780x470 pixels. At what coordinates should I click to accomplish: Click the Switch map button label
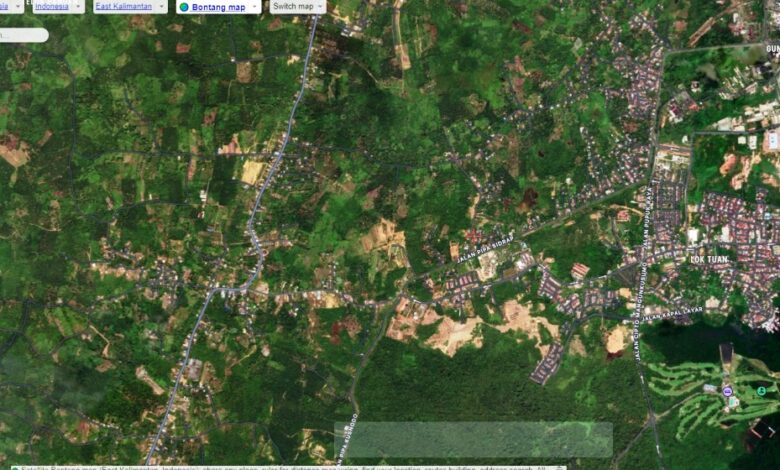tap(292, 6)
